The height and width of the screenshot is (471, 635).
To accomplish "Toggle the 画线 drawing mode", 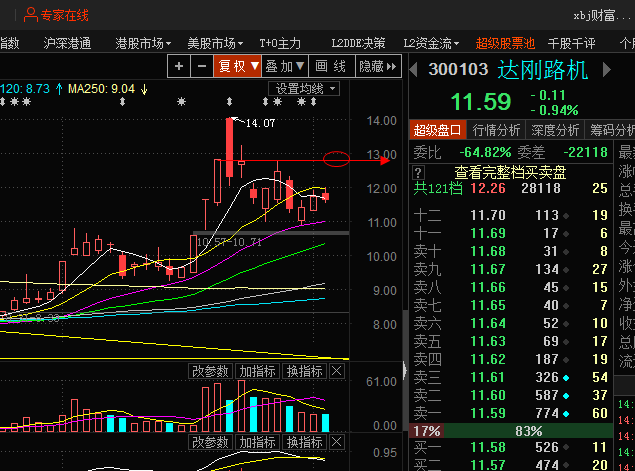I will (331, 66).
